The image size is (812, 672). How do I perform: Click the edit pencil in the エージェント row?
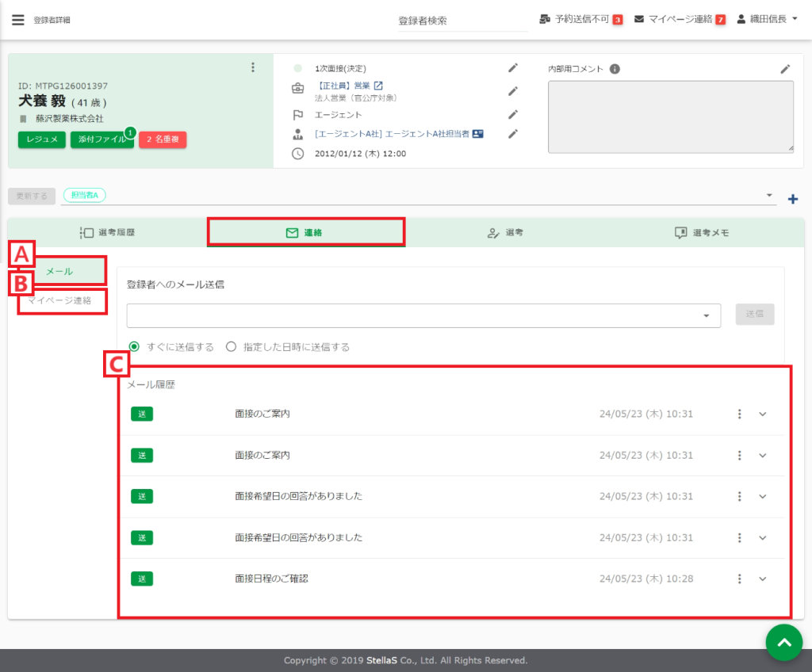pos(513,114)
